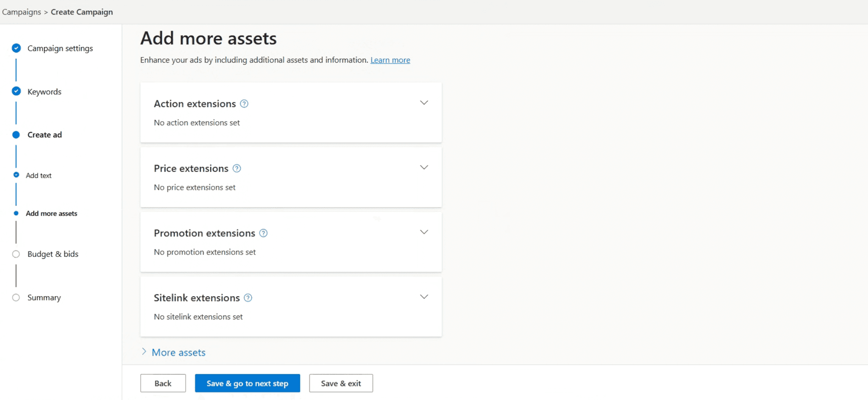Click the Keywords completed step icon
Viewport: 868px width, 400px height.
(16, 92)
